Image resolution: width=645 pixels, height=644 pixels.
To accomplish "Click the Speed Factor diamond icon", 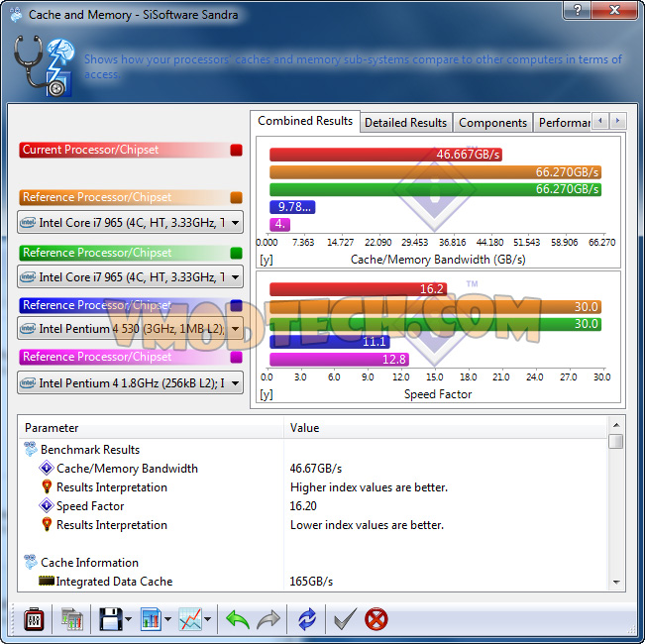I will tap(46, 505).
